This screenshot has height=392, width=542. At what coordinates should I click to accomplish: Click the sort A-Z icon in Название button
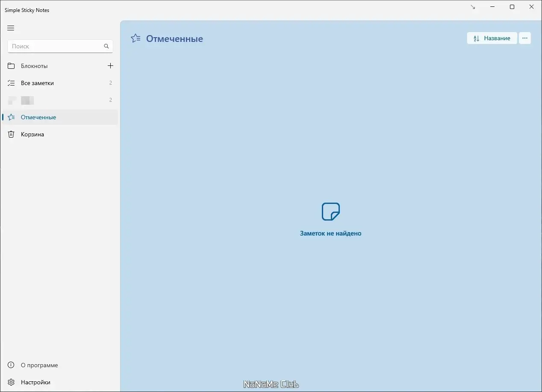pyautogui.click(x=477, y=38)
